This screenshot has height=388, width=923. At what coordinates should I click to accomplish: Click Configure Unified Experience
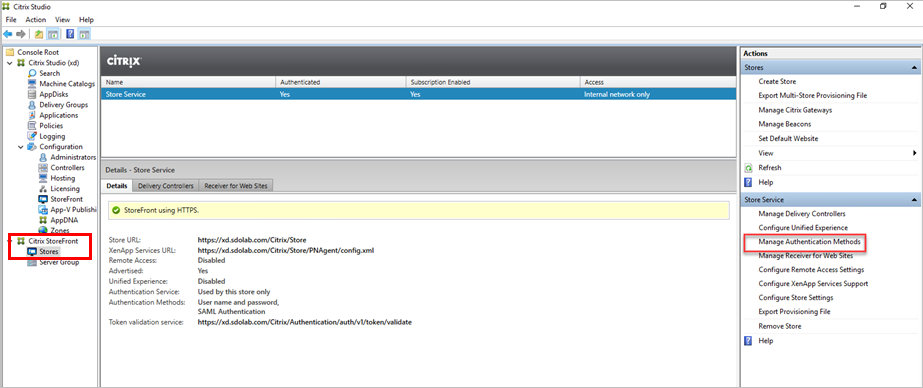[x=803, y=228]
